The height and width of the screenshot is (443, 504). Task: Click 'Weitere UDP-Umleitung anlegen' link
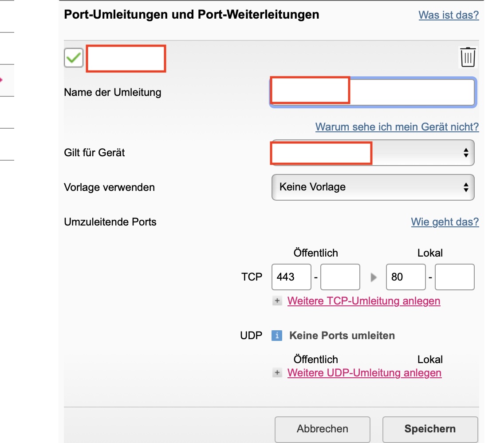tap(364, 373)
